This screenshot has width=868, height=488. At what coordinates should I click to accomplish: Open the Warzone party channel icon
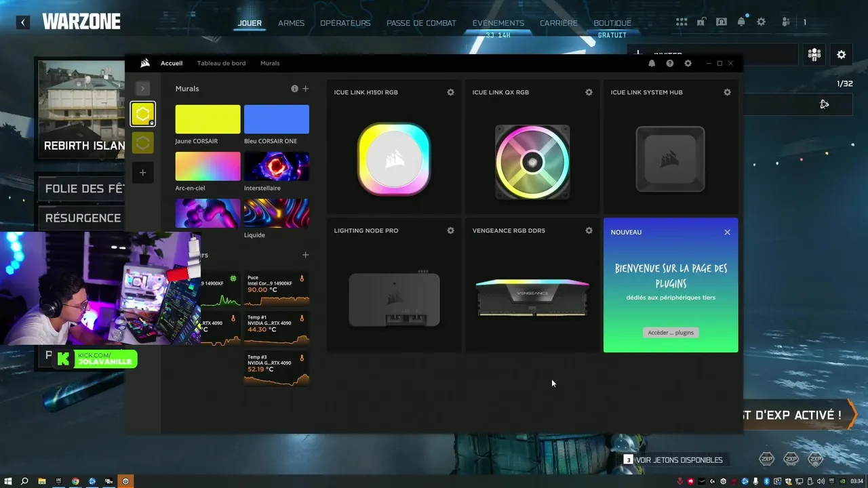click(814, 54)
